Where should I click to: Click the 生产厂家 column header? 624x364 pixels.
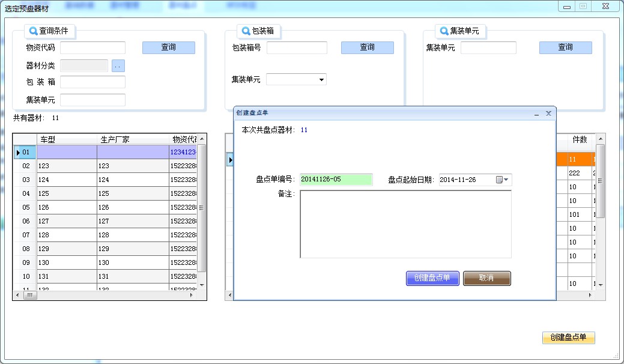[x=132, y=139]
